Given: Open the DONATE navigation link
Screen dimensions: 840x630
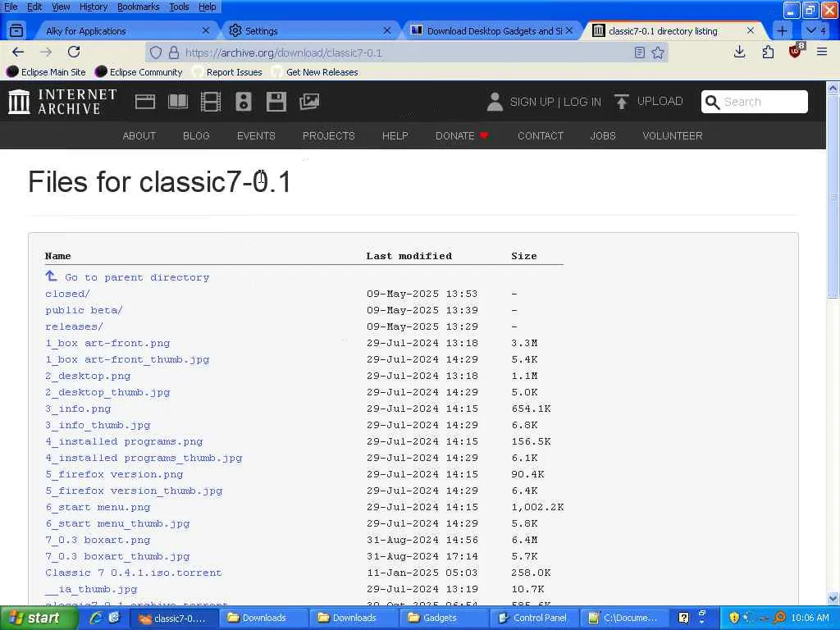Looking at the screenshot, I should tap(462, 136).
